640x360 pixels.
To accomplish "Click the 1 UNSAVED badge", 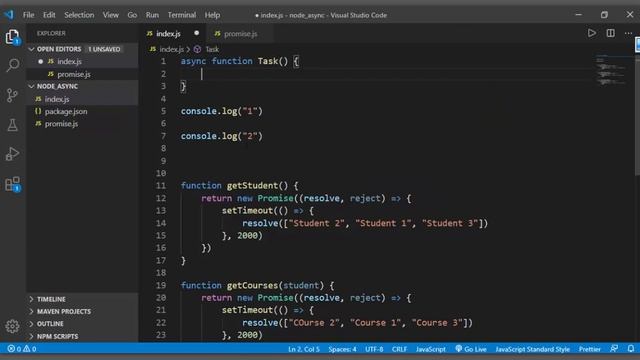I will (104, 49).
